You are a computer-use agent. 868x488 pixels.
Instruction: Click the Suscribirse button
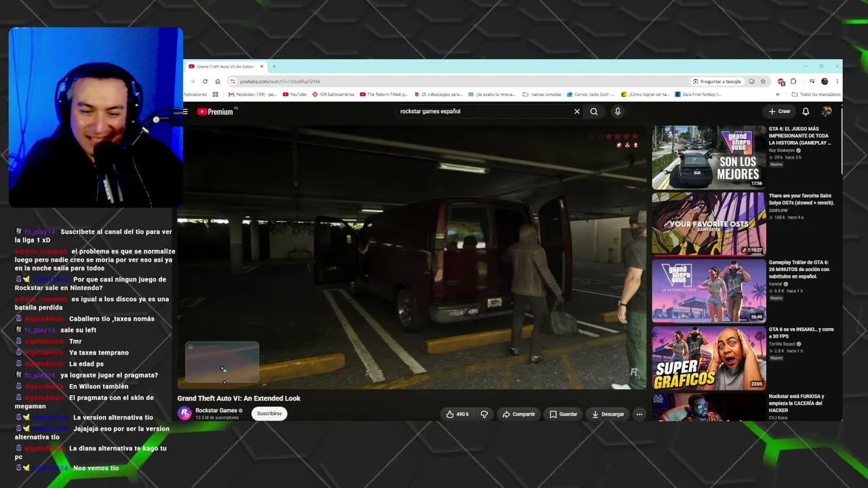pos(269,413)
